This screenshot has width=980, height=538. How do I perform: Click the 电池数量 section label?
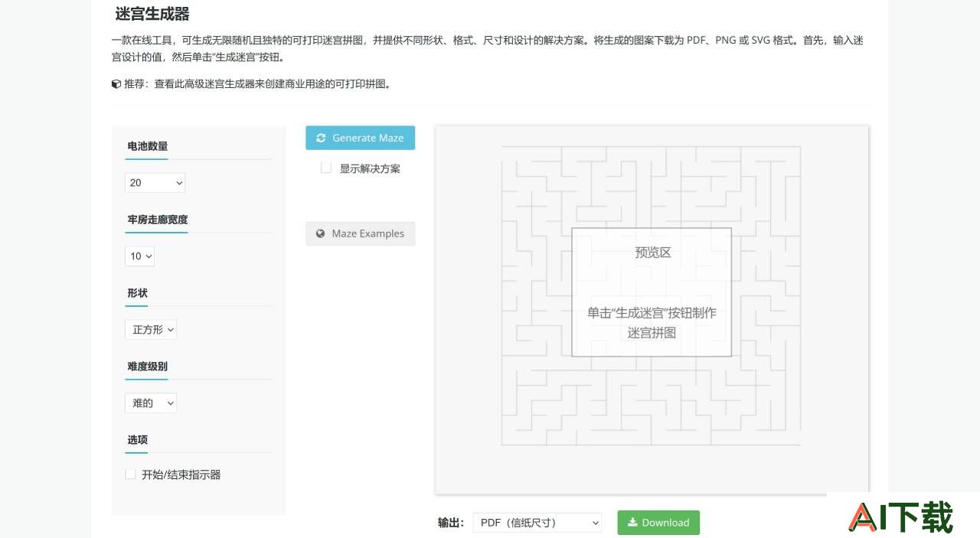coord(148,146)
